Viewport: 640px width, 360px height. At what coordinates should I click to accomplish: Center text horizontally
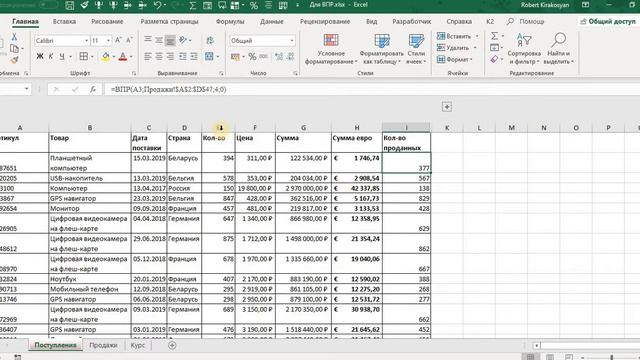(159, 56)
